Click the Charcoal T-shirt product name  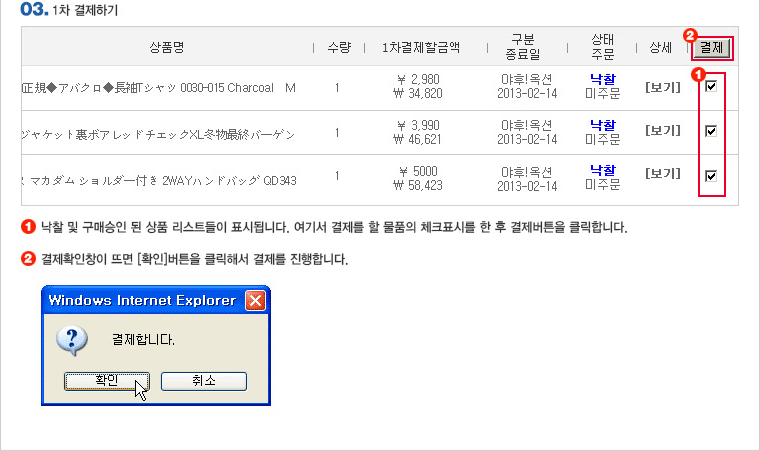click(158, 88)
